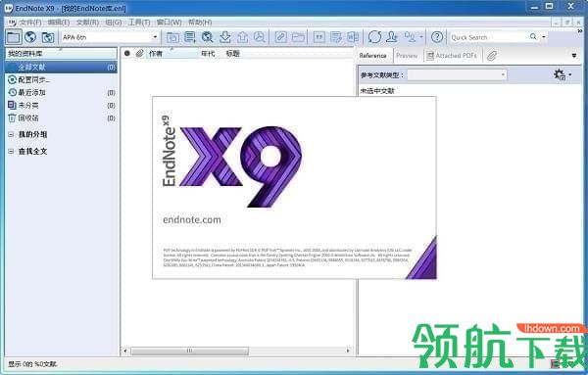Image resolution: width=588 pixels, height=375 pixels.
Task: Switch to Online Search Mode globe icon
Action: [30, 37]
